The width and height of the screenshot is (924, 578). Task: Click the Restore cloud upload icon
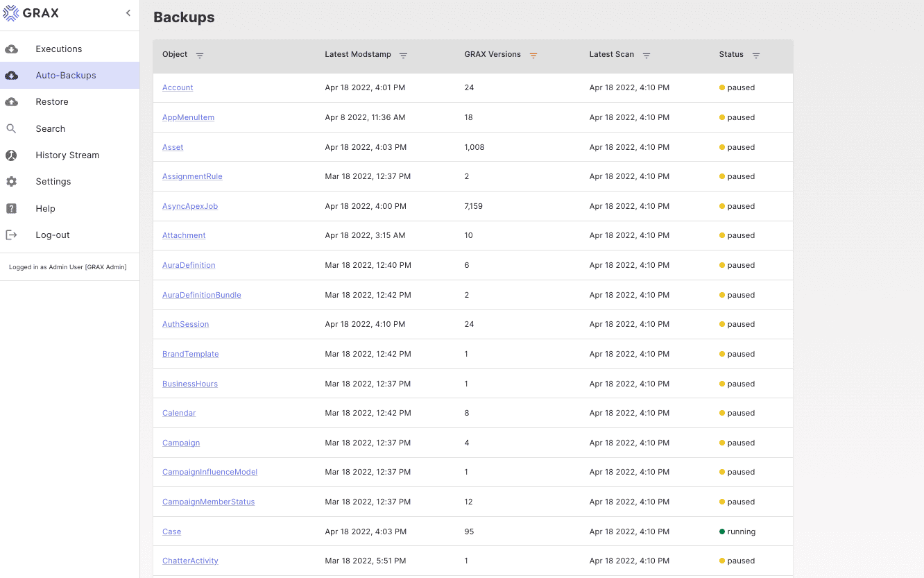(x=12, y=102)
